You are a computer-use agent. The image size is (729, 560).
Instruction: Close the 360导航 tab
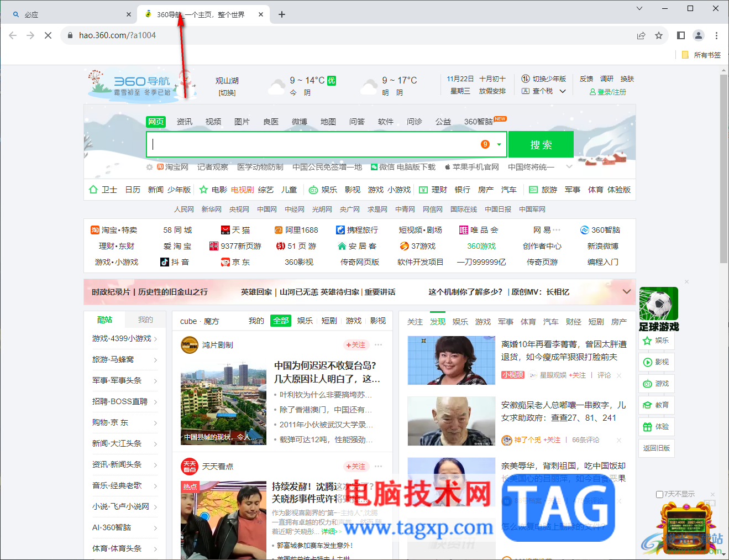[x=261, y=14]
